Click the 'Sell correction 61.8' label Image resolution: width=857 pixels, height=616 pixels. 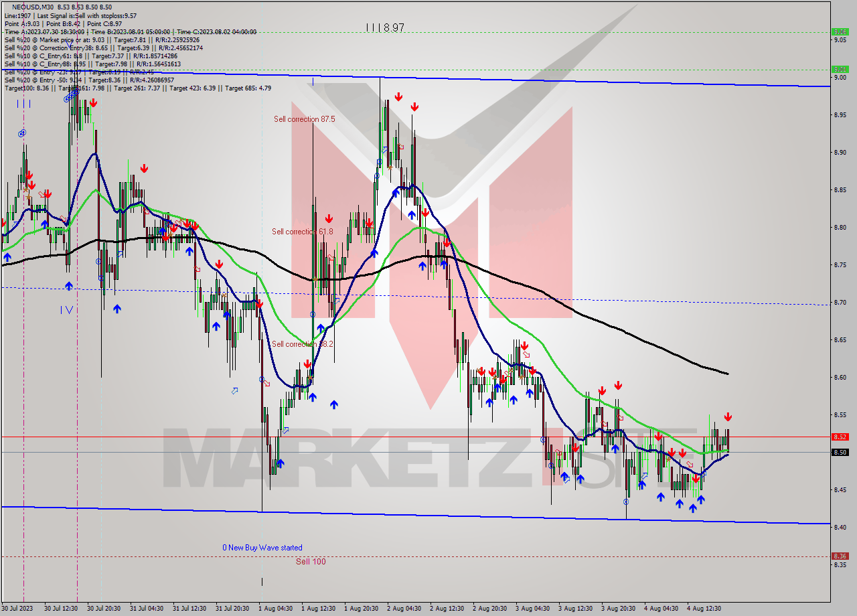tap(303, 232)
